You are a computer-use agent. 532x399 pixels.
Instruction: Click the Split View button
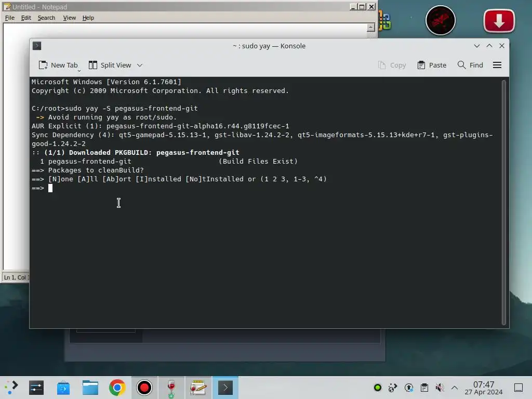(110, 65)
